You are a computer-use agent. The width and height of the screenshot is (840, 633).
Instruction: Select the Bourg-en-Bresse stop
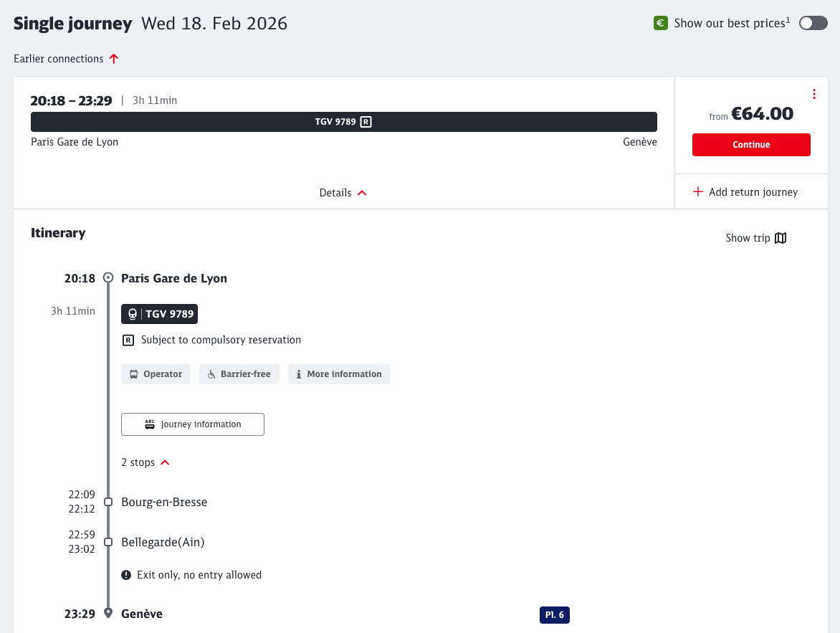tap(164, 502)
